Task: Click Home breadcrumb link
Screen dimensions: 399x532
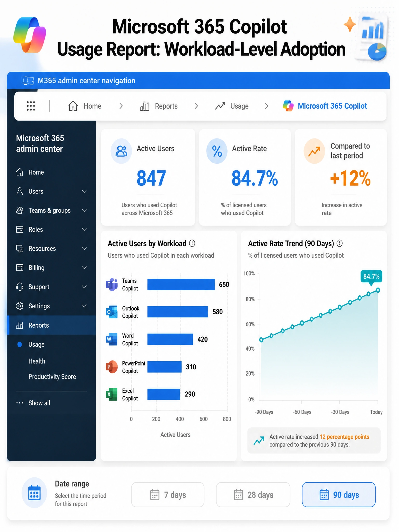Action: [x=92, y=106]
